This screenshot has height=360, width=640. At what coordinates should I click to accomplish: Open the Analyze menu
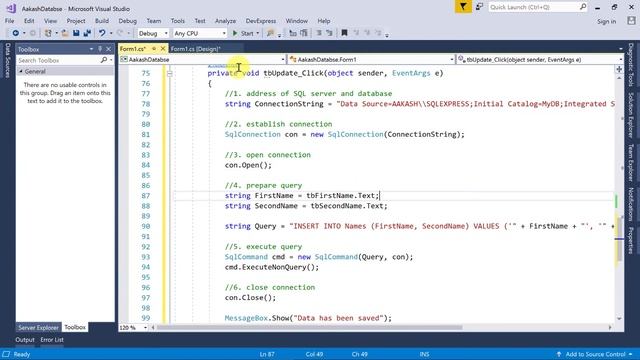[x=225, y=21]
